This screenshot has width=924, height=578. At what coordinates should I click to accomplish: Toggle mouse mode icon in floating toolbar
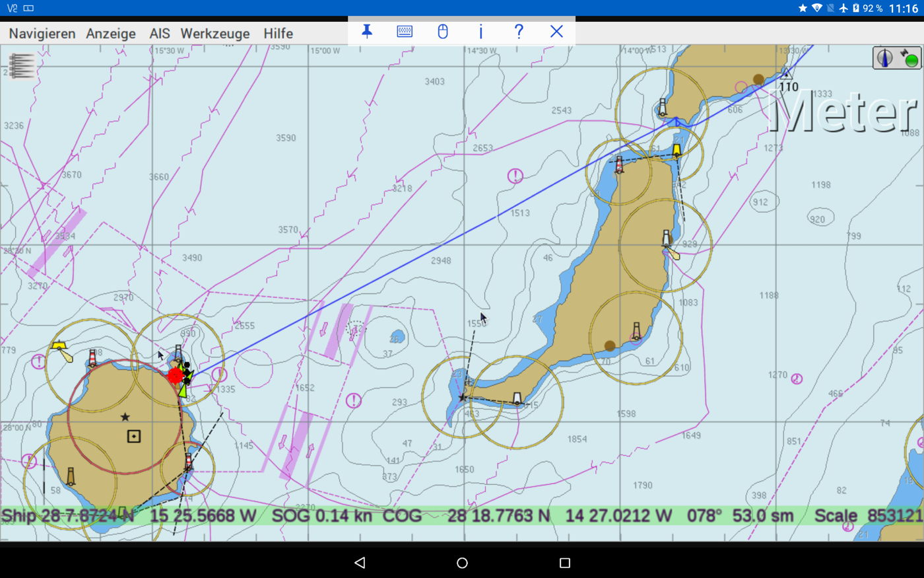pyautogui.click(x=443, y=31)
